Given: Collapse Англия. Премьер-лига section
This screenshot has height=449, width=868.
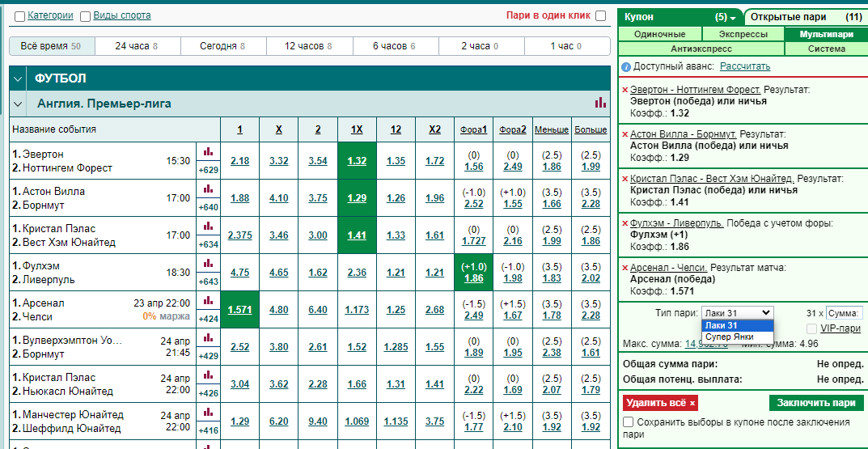Looking at the screenshot, I should pos(18,104).
